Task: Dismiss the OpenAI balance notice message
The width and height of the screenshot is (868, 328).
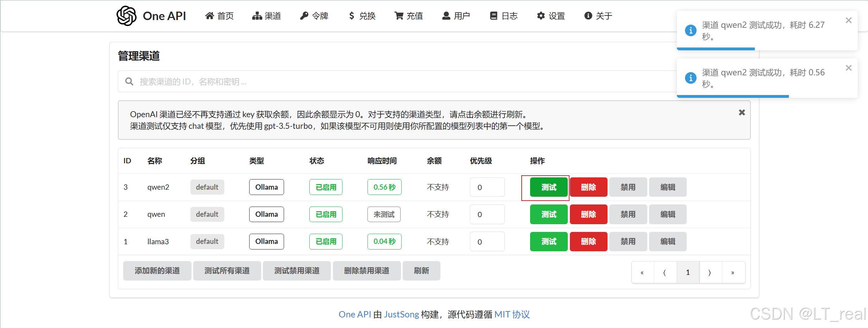Action: pyautogui.click(x=742, y=112)
